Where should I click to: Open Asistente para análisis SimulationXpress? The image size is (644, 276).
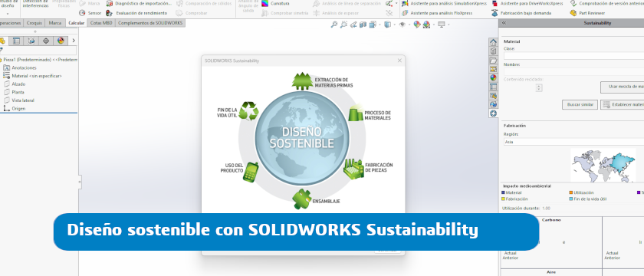tap(444, 3)
